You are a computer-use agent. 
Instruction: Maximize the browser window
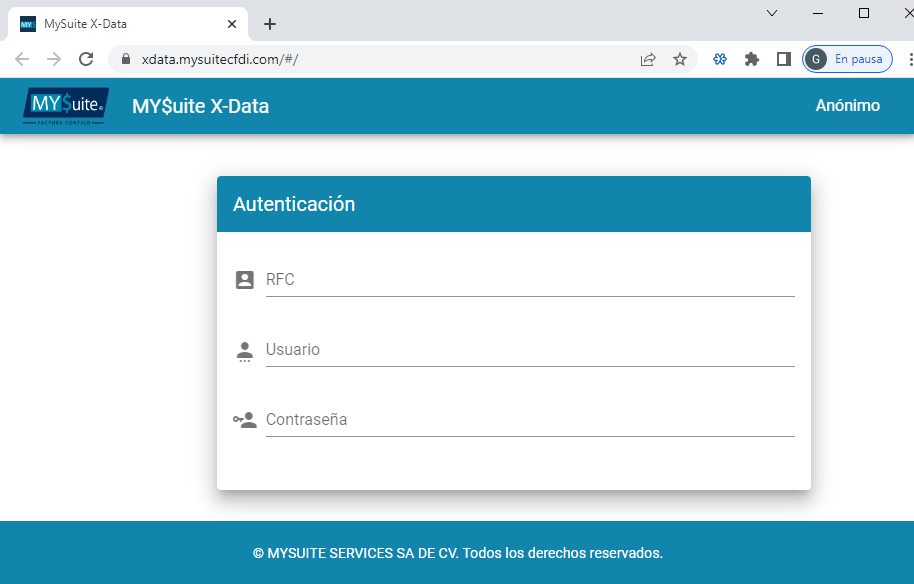[864, 13]
